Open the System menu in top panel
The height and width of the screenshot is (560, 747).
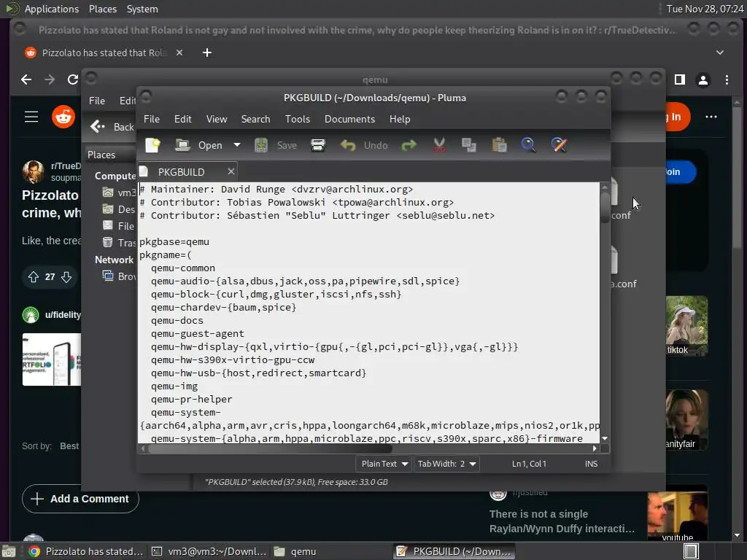point(142,9)
